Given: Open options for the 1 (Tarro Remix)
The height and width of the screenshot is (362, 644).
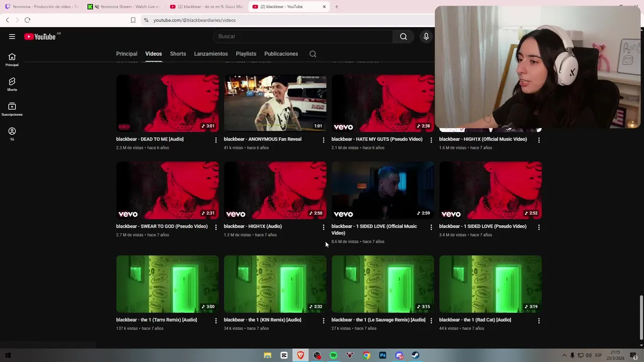Looking at the screenshot, I should point(216,321).
